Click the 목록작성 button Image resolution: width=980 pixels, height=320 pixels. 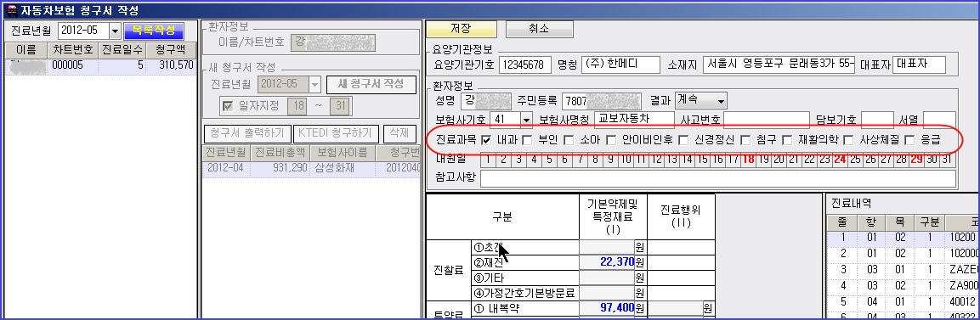[x=154, y=31]
